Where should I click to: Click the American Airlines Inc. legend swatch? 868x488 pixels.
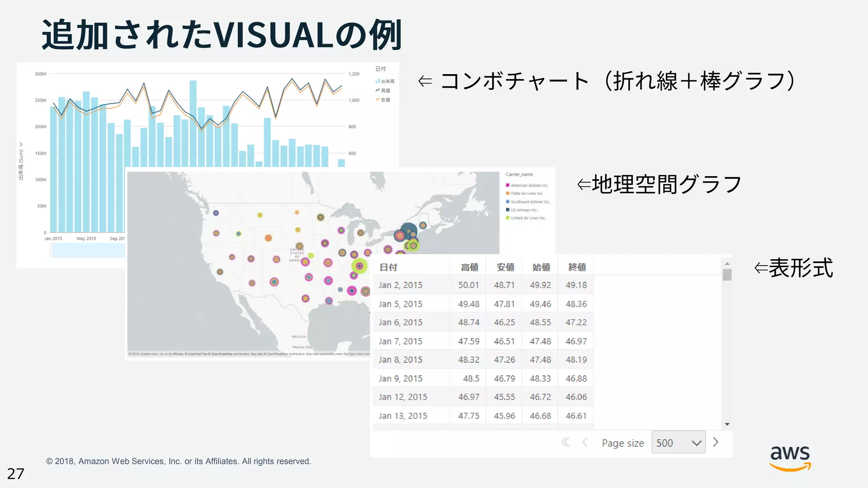508,185
